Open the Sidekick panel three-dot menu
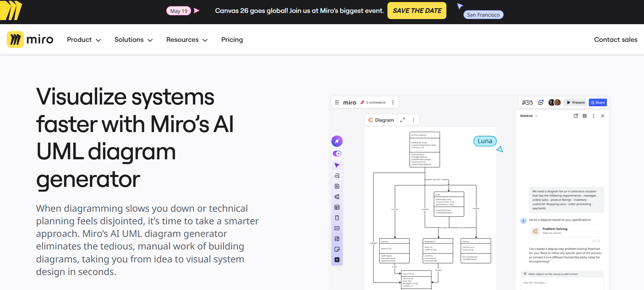 pos(594,116)
